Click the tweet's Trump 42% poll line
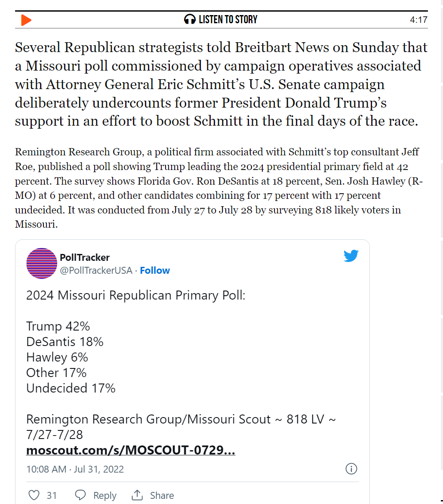The image size is (443, 504). point(58,326)
